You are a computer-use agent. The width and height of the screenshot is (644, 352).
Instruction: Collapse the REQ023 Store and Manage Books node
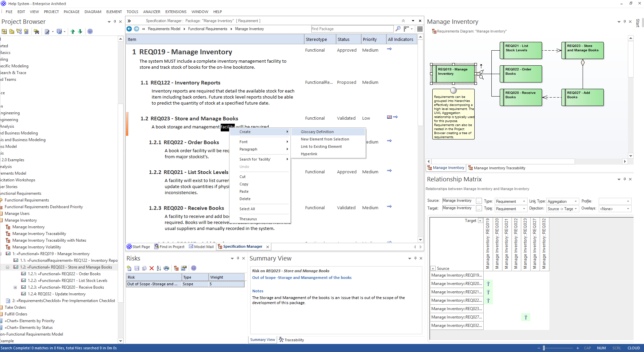7,267
